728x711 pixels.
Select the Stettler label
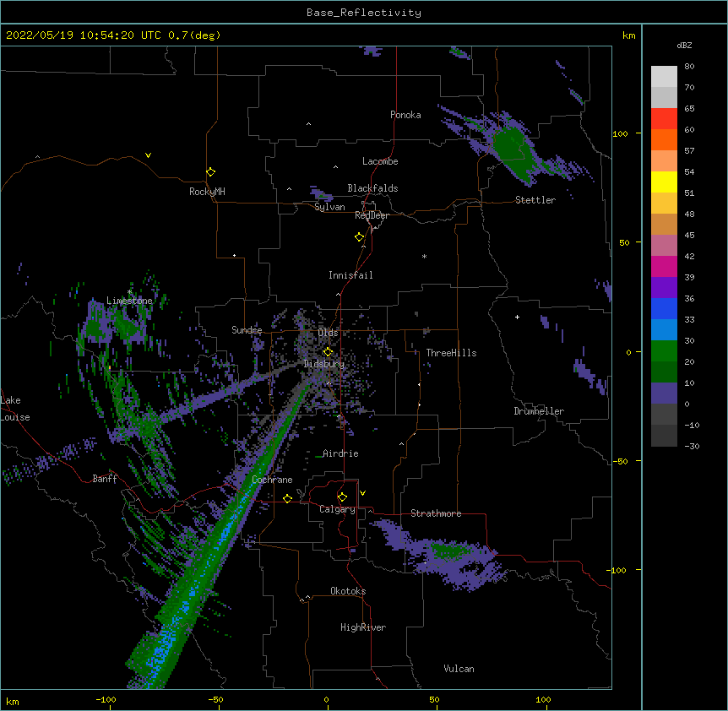[535, 200]
